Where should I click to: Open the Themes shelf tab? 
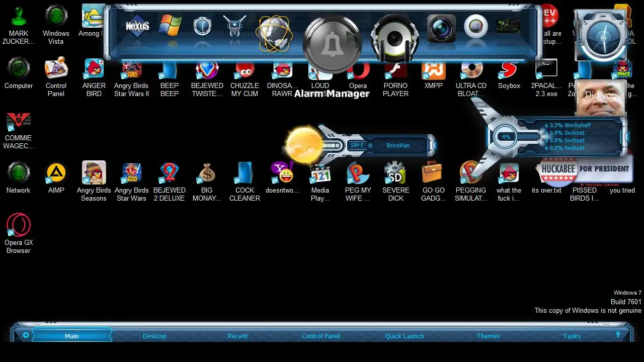point(489,336)
